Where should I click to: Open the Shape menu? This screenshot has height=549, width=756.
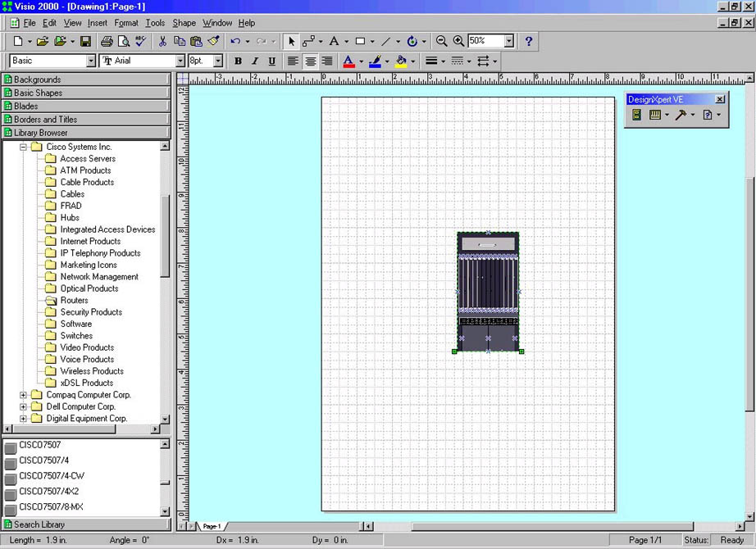[184, 23]
